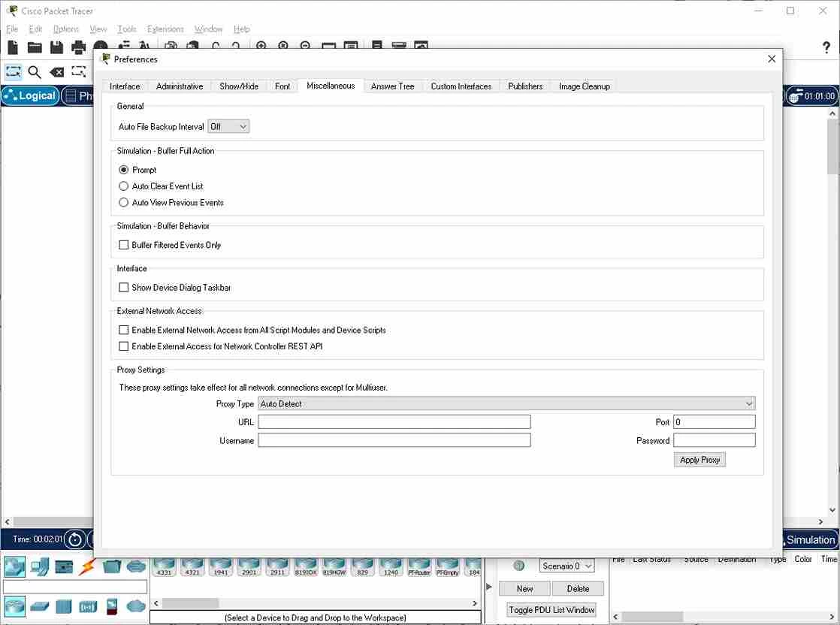Select Switches subcategory icon

point(40,606)
